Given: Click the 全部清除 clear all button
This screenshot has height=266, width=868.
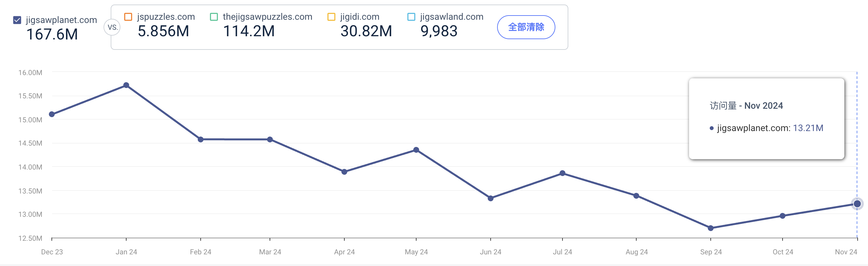Looking at the screenshot, I should click(526, 27).
